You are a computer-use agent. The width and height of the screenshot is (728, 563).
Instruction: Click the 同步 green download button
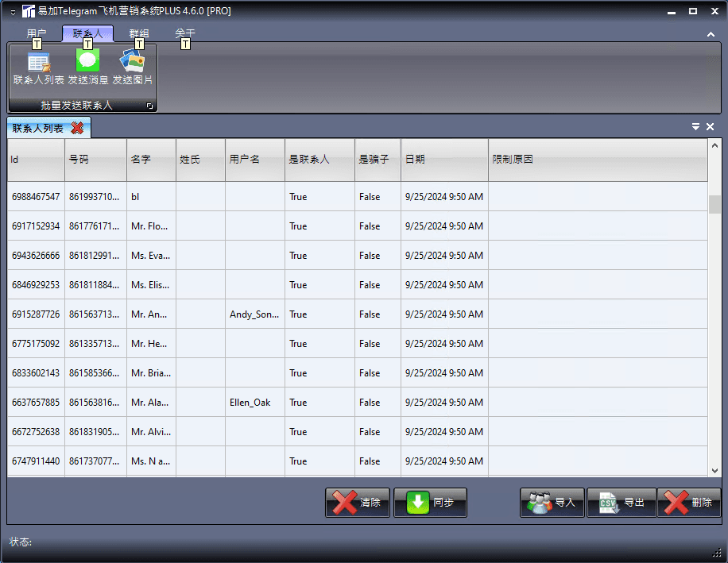point(431,502)
